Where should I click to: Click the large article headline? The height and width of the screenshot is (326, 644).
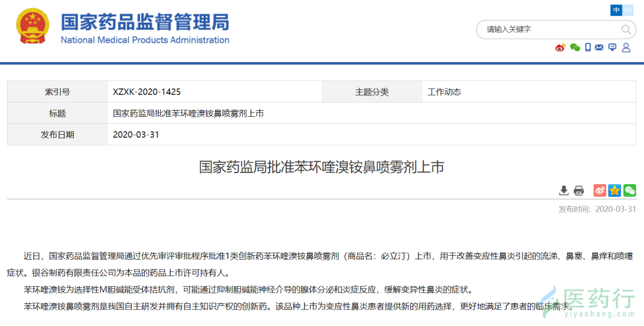click(x=321, y=167)
